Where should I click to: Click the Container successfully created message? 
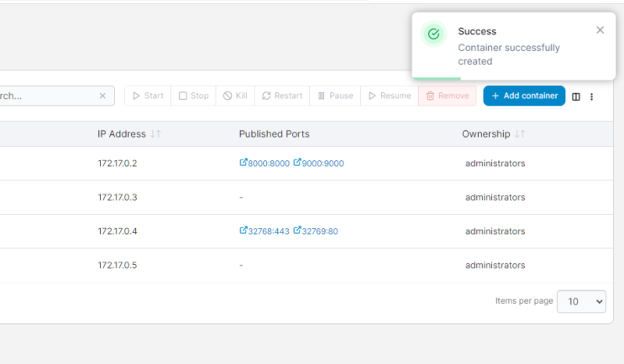pos(509,55)
